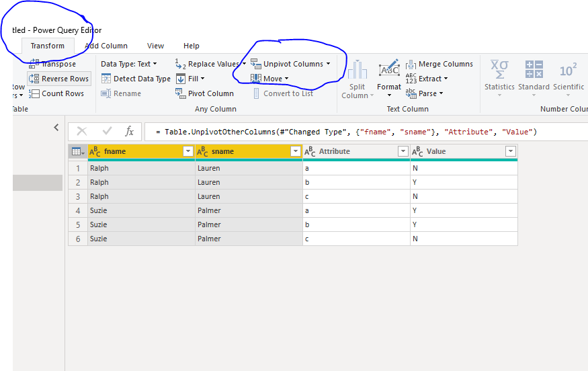Click the Detect Data Type icon
The height and width of the screenshot is (371, 588).
point(106,79)
